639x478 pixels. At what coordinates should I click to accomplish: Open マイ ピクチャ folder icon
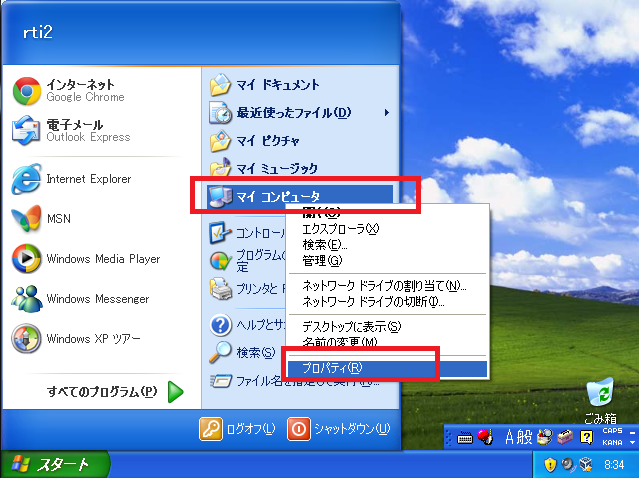click(220, 141)
